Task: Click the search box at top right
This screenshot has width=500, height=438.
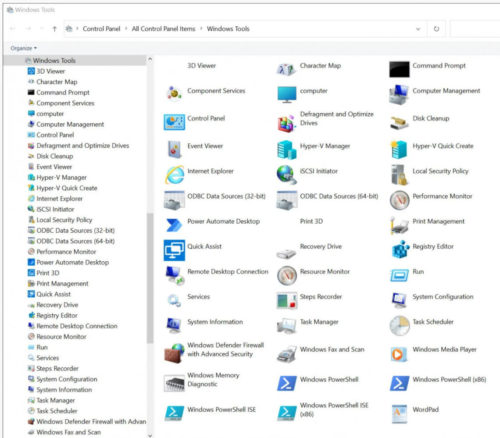Action: [x=475, y=29]
